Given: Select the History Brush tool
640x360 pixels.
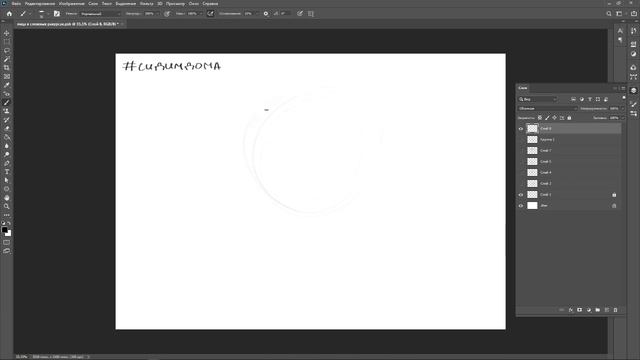Looking at the screenshot, I should (7, 120).
